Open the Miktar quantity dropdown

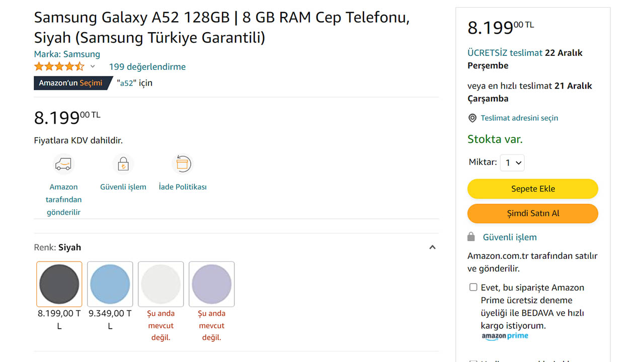(x=512, y=163)
